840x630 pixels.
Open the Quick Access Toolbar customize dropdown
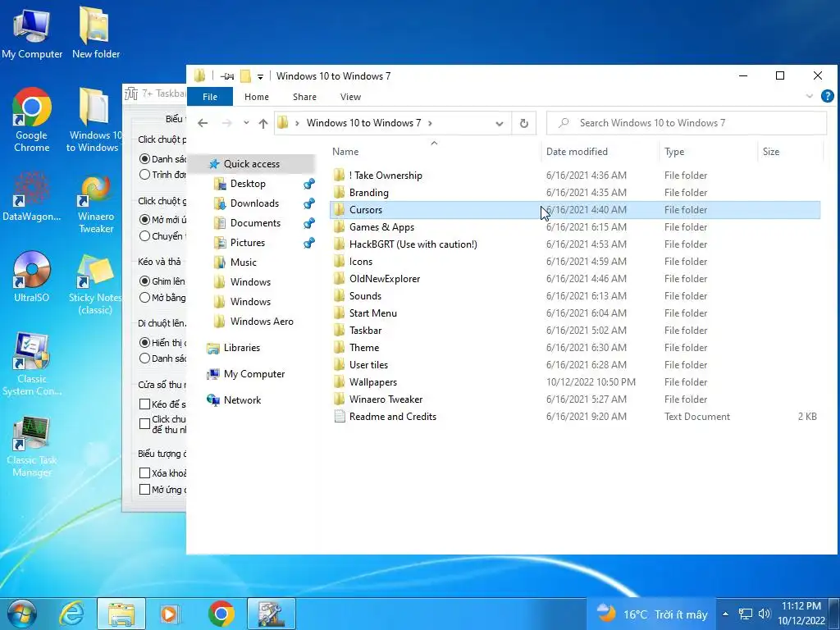tap(260, 76)
